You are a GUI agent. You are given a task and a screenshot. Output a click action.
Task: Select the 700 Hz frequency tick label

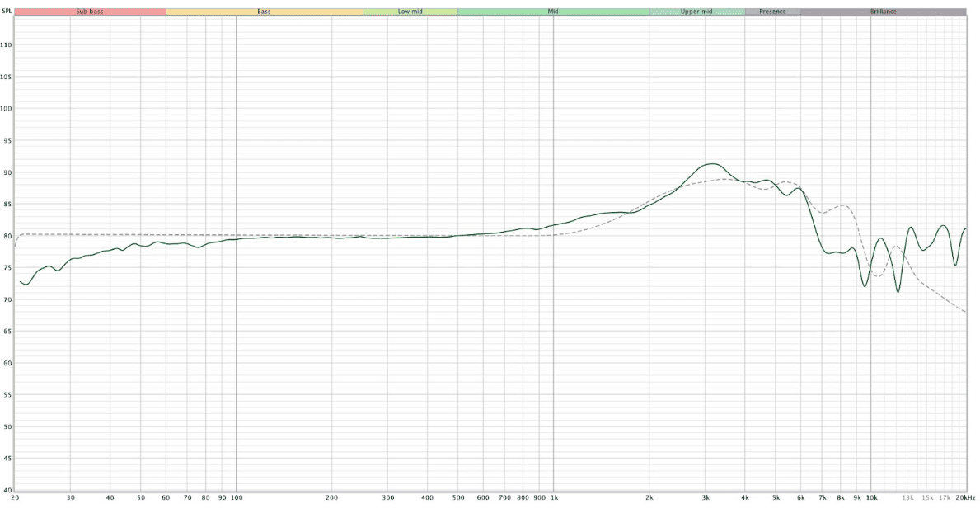[x=504, y=498]
